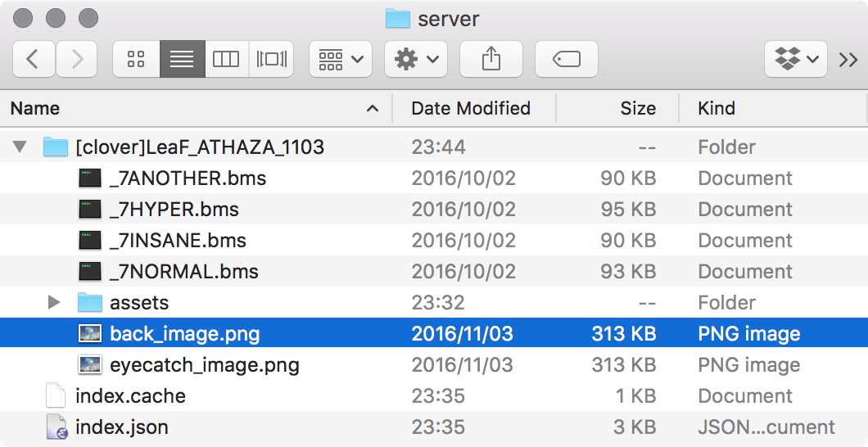Click the 23:32 date of the assets folder

(438, 303)
